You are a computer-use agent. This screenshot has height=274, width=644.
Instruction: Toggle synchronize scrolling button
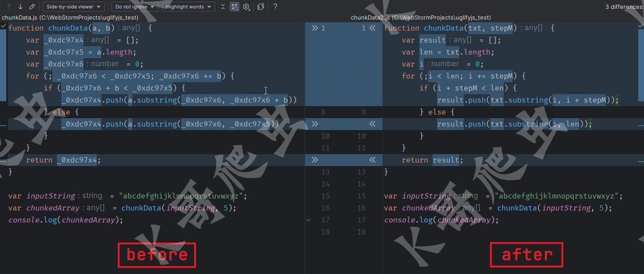coord(235,7)
